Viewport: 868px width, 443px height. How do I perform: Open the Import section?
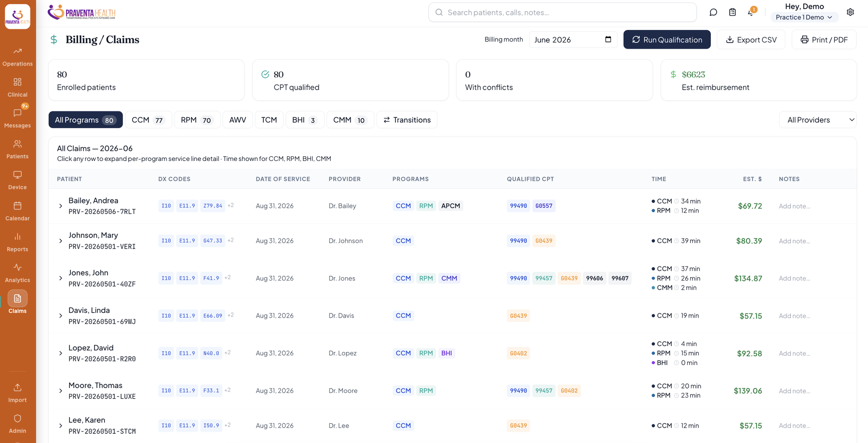(x=17, y=393)
